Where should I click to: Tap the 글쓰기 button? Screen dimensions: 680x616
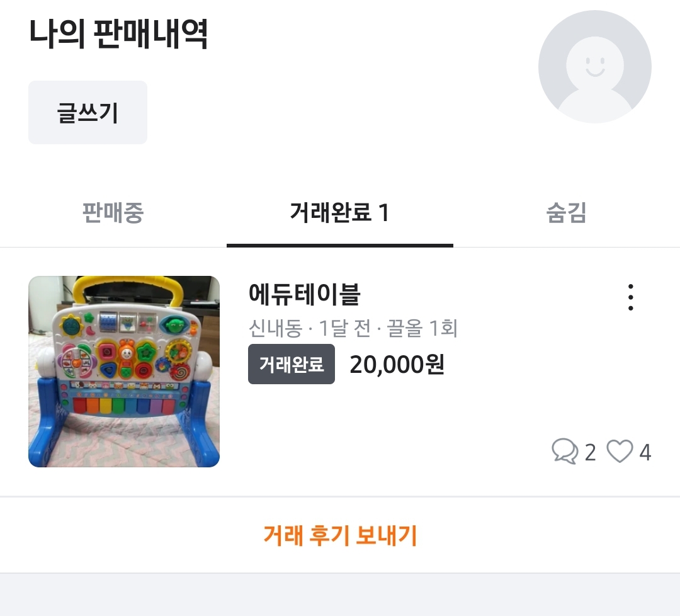(88, 113)
